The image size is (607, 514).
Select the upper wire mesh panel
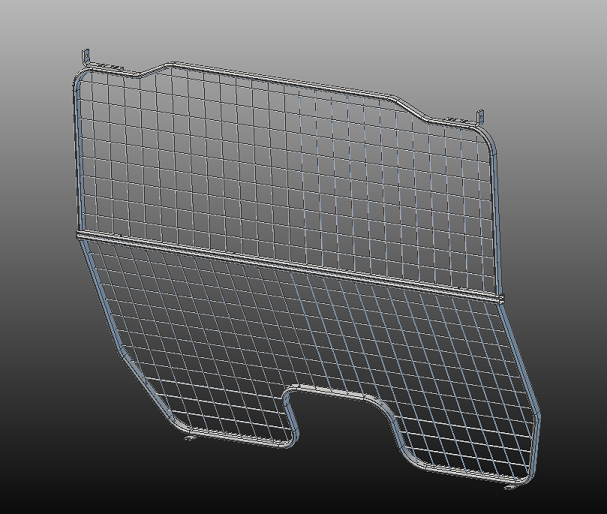pos(286,178)
